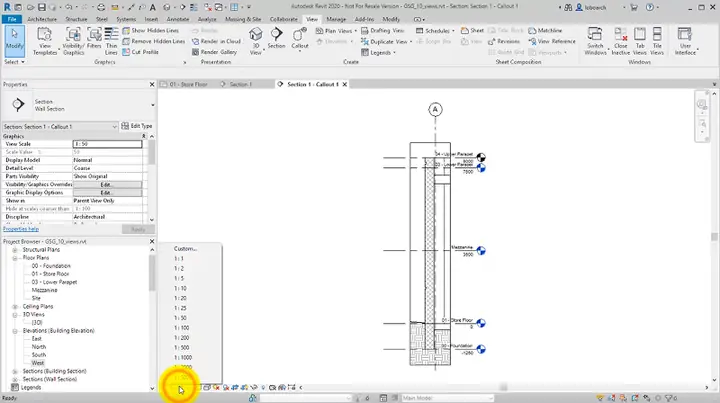Expand the Duplicate View dropdown
Viewport: 720px width, 403px height.
[x=411, y=42]
